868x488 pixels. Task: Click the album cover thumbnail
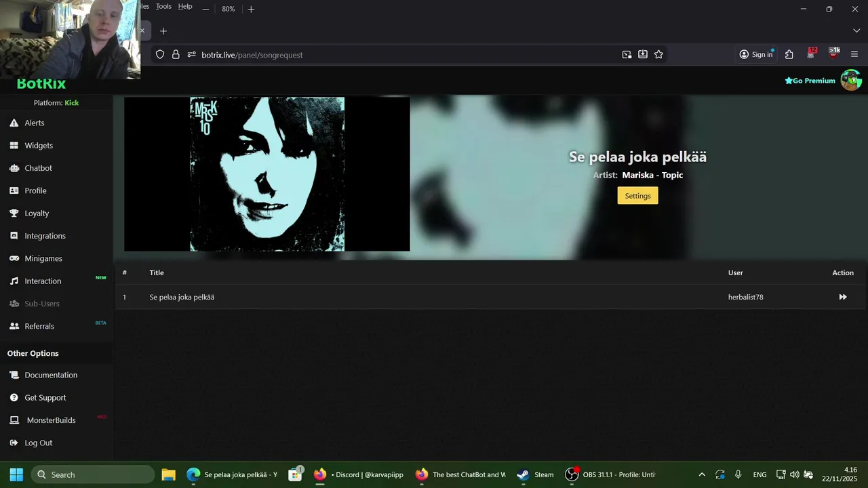pos(267,174)
